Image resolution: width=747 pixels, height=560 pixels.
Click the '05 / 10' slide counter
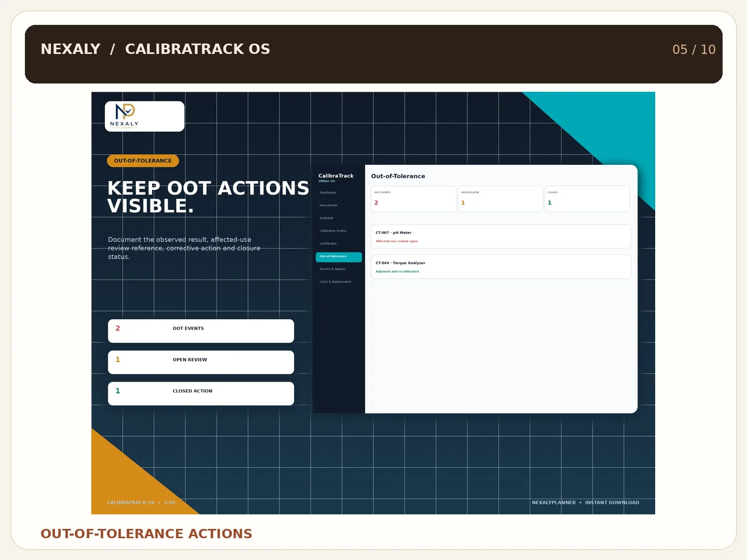(694, 50)
